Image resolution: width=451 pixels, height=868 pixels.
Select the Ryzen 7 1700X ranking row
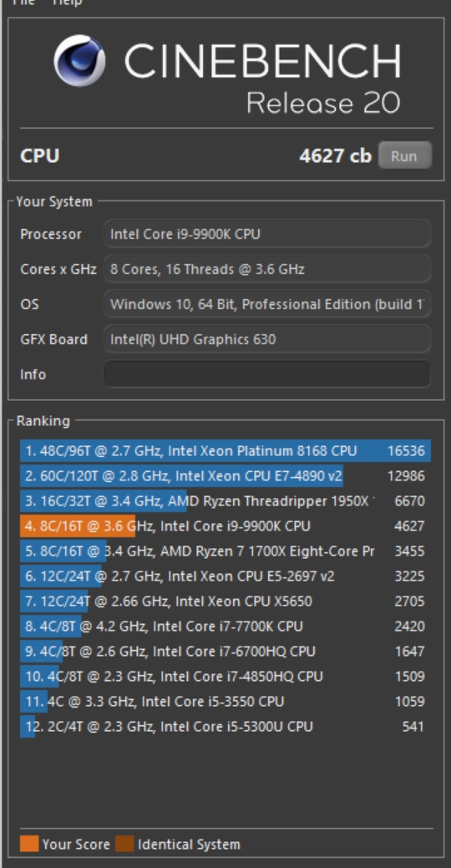pos(225,551)
